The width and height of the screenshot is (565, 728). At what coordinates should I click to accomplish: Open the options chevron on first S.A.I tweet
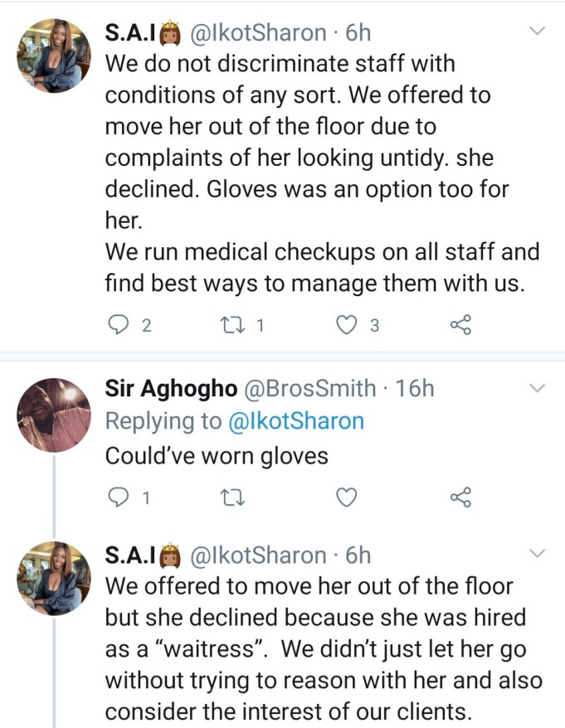[x=537, y=32]
